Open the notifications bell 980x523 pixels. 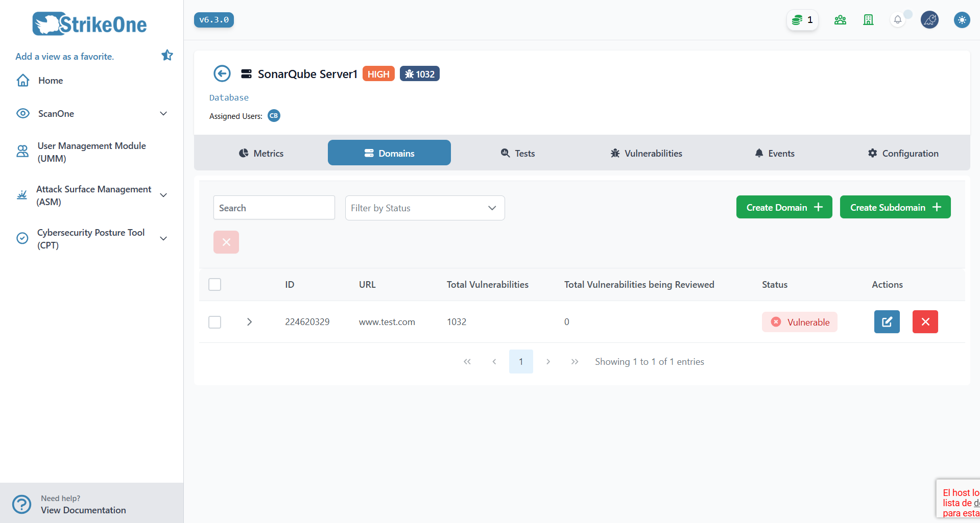click(898, 20)
